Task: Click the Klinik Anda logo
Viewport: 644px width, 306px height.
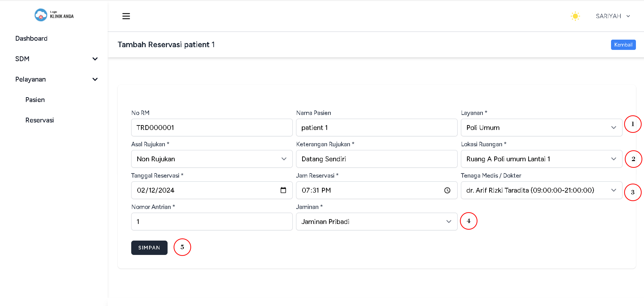Action: pyautogui.click(x=54, y=15)
